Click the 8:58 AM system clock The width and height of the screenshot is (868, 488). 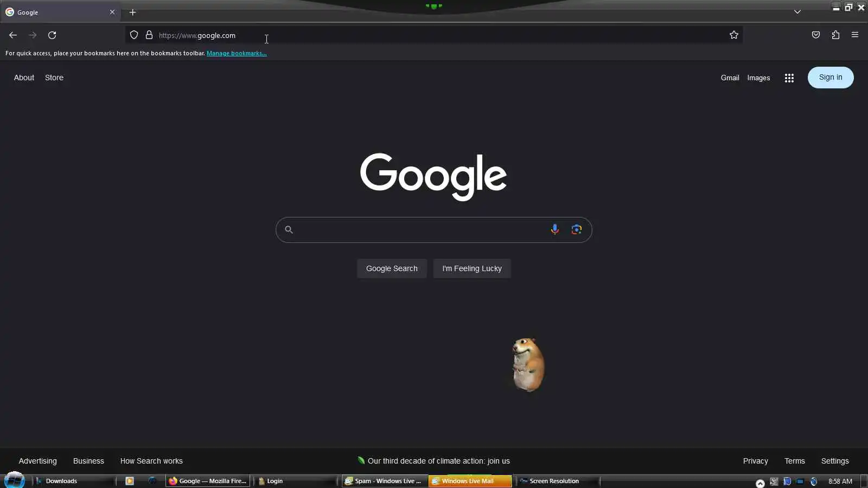point(840,481)
